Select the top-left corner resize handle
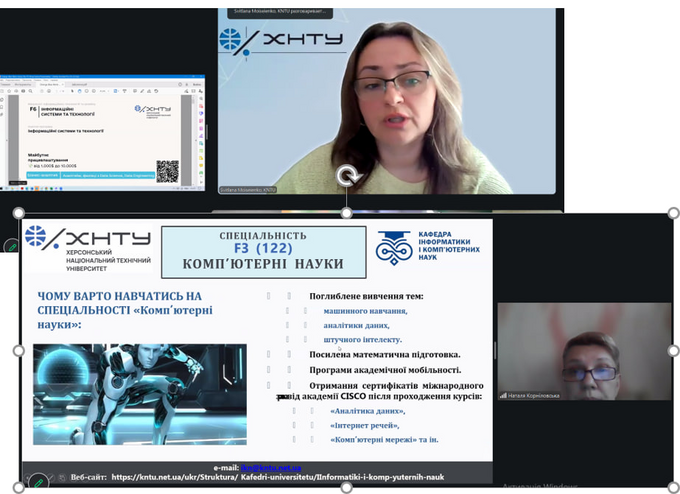Screen dimensions: 680x494 tap(18, 213)
